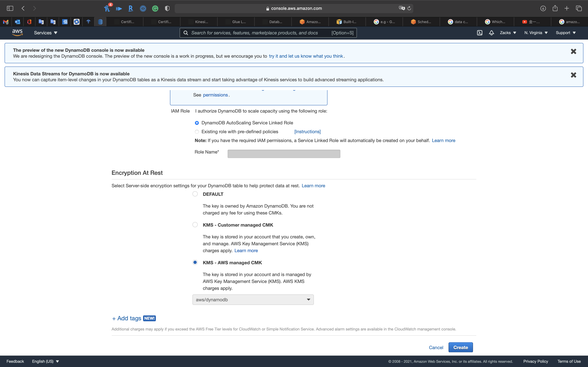This screenshot has height=367, width=588.
Task: Click the AWS search services field
Action: [x=258, y=33]
